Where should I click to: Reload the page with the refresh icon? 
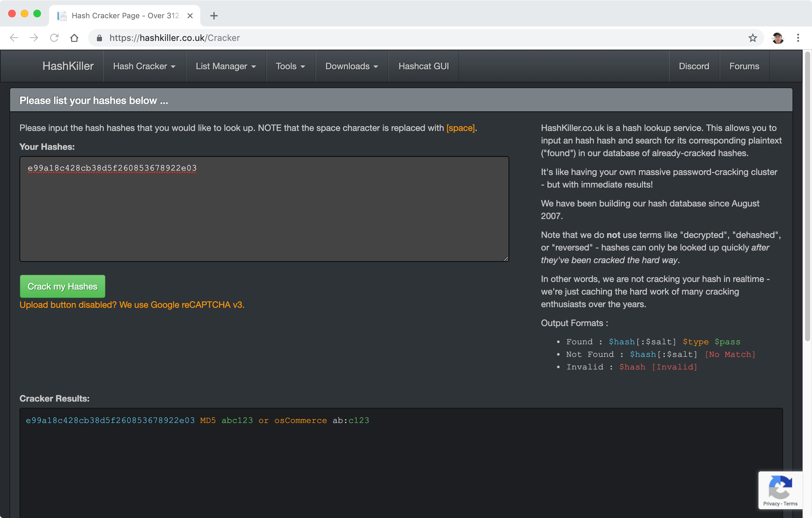(x=54, y=38)
